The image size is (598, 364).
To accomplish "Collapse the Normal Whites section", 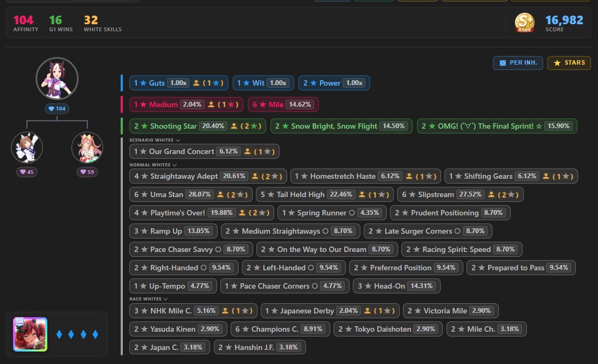I will (153, 165).
